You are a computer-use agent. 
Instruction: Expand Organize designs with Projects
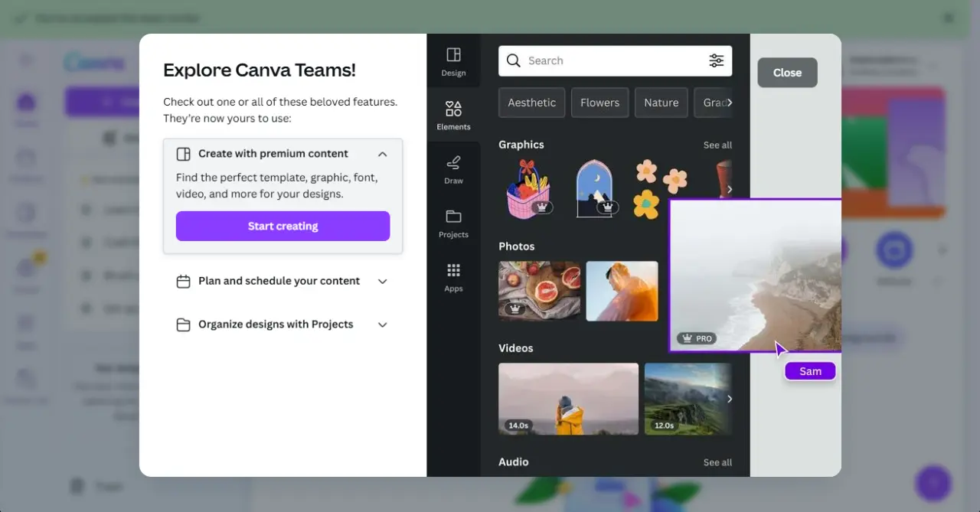click(x=383, y=324)
